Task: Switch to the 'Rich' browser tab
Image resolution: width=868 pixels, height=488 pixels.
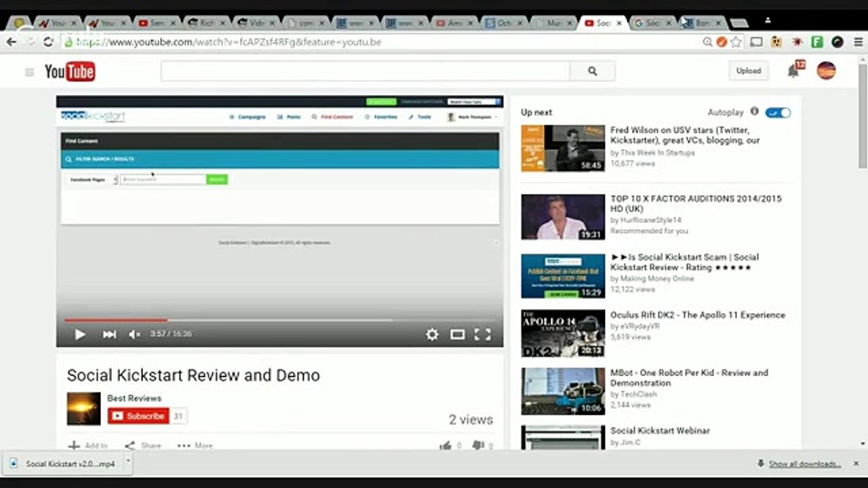Action: click(x=206, y=23)
